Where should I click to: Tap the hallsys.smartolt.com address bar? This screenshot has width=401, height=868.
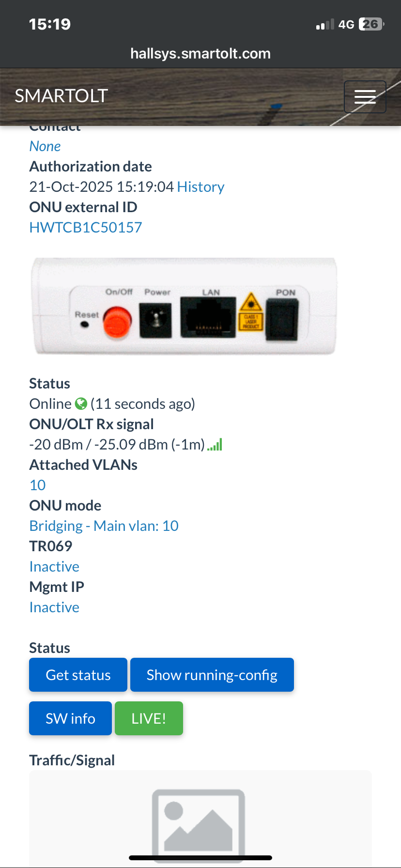pyautogui.click(x=200, y=54)
